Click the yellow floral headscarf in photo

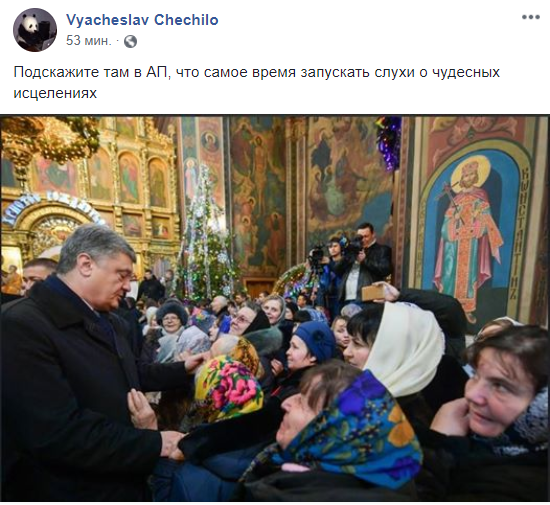[228, 388]
